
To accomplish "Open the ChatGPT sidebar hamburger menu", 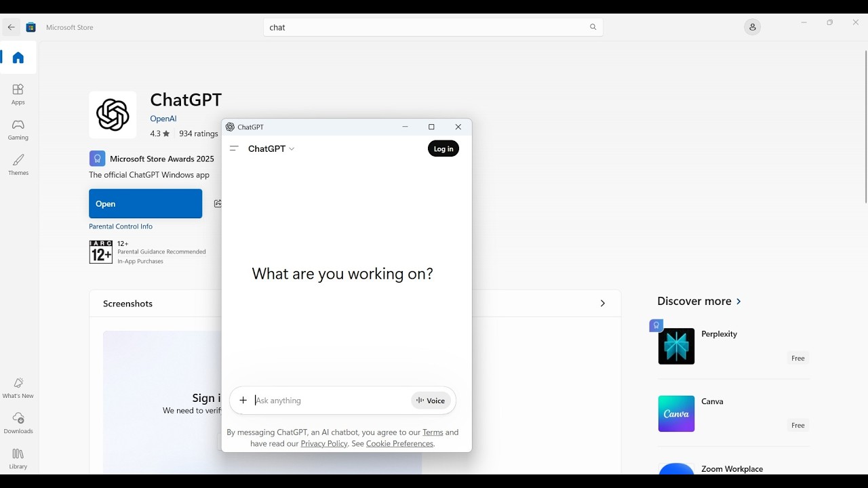I will click(x=234, y=148).
